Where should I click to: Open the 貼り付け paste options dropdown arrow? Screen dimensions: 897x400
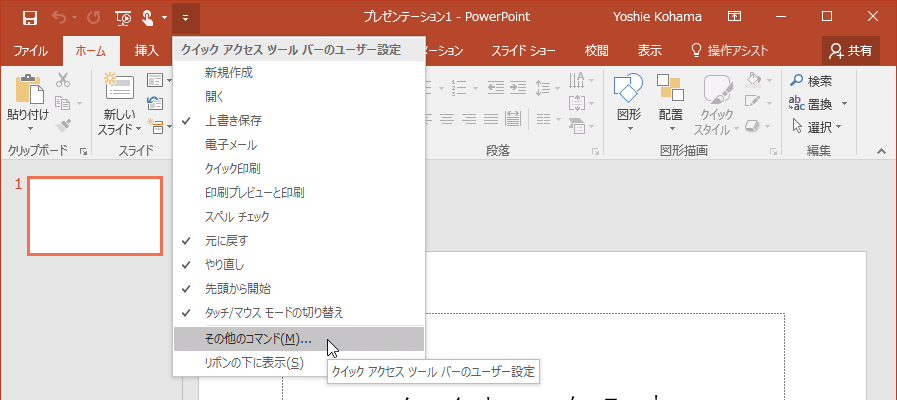[29, 130]
